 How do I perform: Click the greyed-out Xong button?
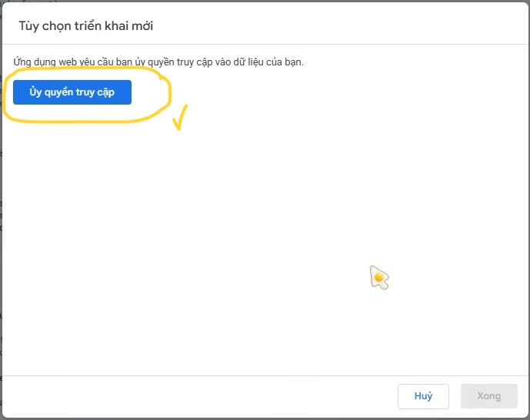(x=488, y=396)
